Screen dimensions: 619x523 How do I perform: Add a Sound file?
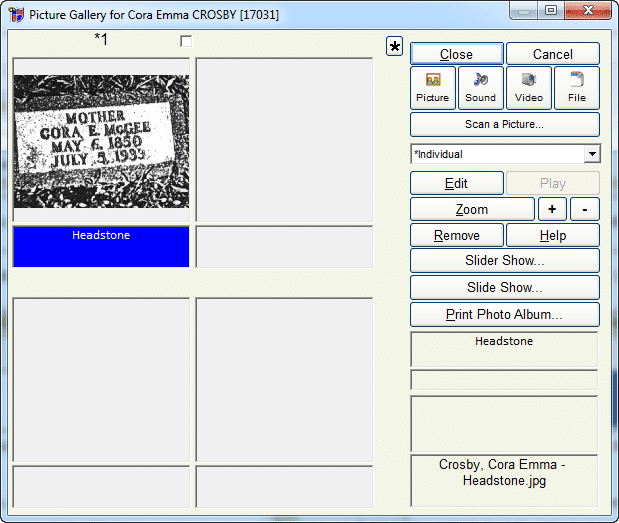click(x=480, y=88)
